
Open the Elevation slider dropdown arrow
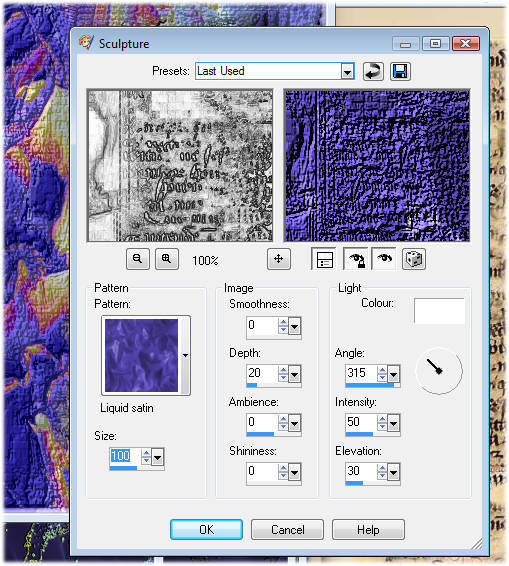(x=393, y=473)
